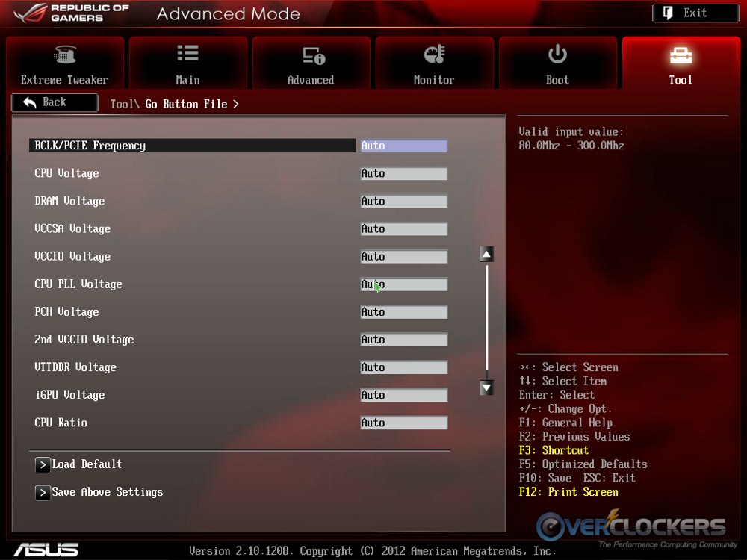Select the Advanced tab info icon
The height and width of the screenshot is (560, 747).
(313, 55)
